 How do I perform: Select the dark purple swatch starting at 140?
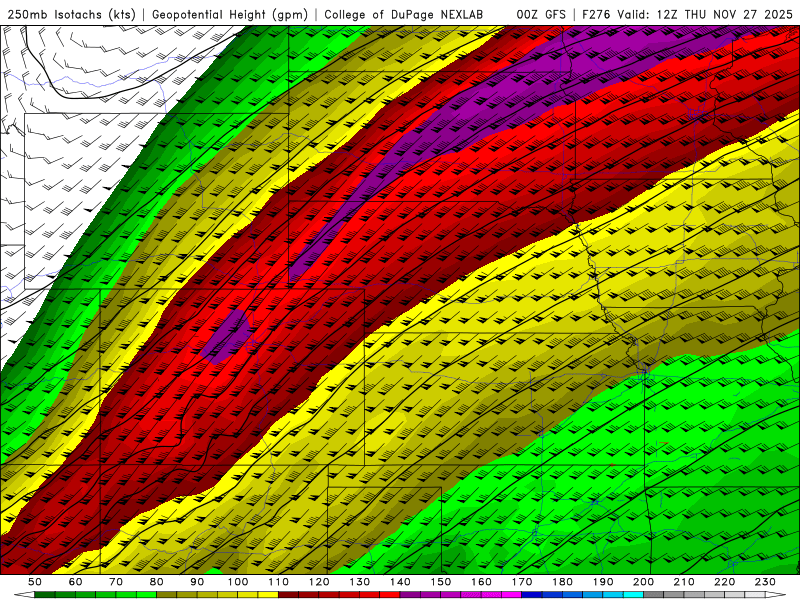point(410,595)
